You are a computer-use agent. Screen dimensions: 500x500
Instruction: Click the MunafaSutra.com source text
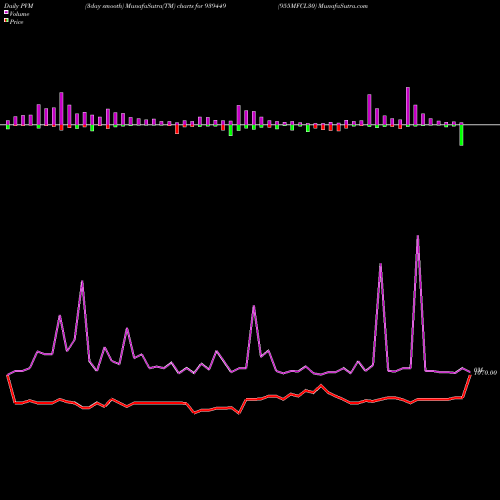pyautogui.click(x=343, y=6)
